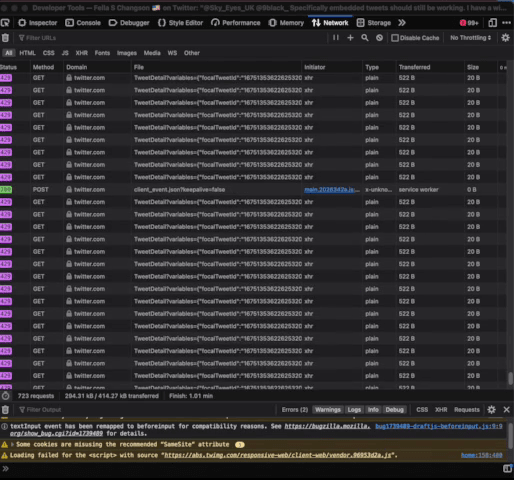Pause network recording
The image size is (514, 480).
click(x=336, y=38)
